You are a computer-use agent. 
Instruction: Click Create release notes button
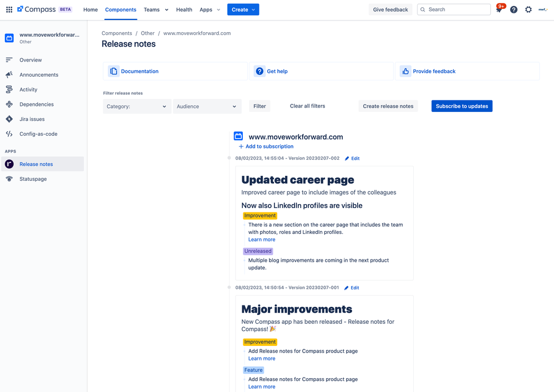pyautogui.click(x=388, y=106)
